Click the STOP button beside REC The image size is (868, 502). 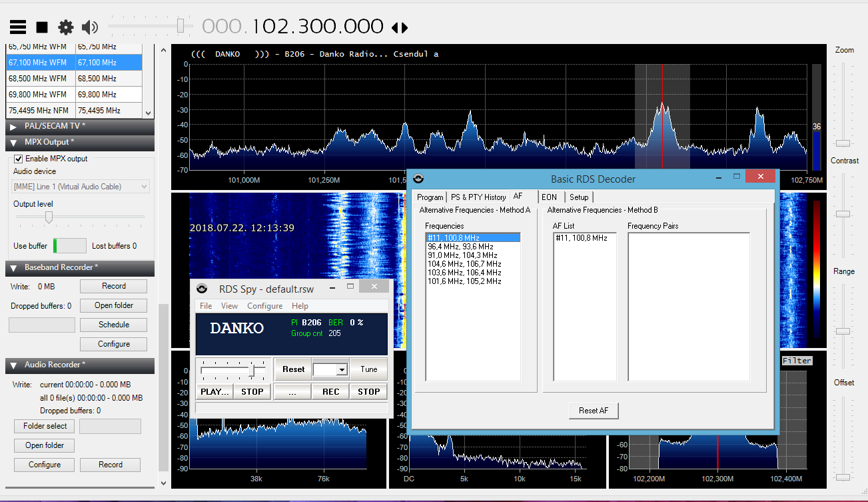pos(369,391)
